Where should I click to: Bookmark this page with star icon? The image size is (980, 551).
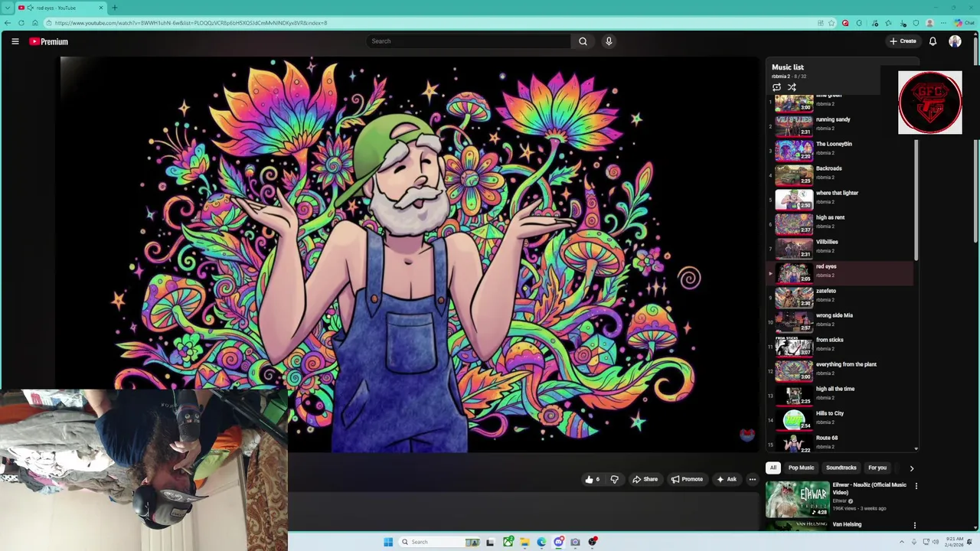pyautogui.click(x=831, y=23)
